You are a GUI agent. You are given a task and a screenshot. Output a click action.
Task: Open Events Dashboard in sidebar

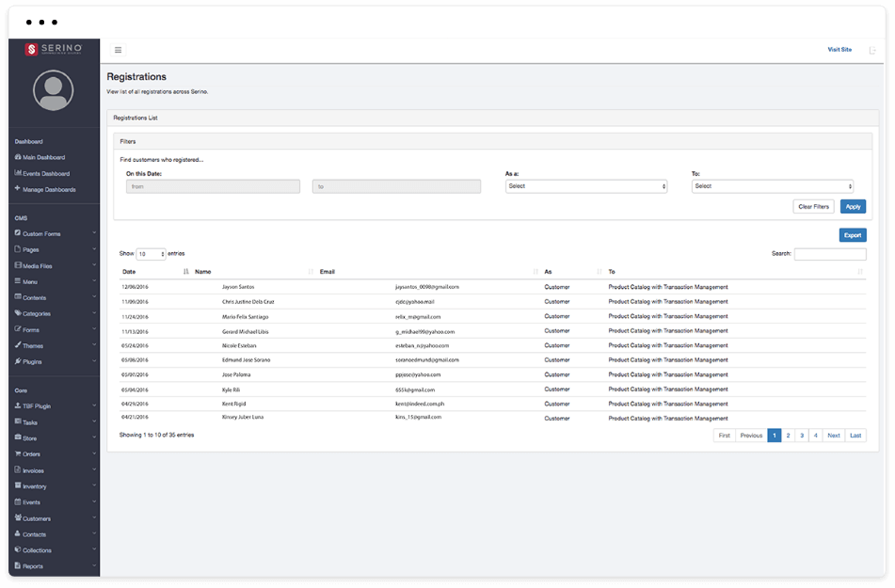42,173
